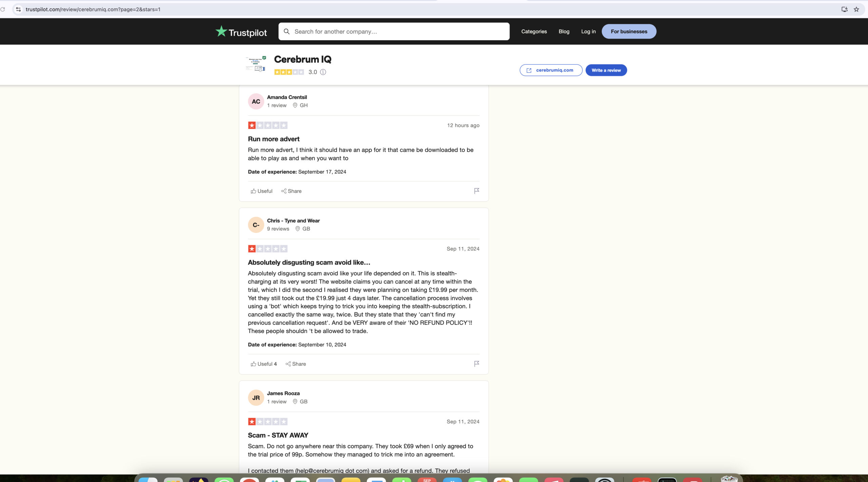Image resolution: width=868 pixels, height=482 pixels.
Task: Share the Run more advert review
Action: coord(291,191)
